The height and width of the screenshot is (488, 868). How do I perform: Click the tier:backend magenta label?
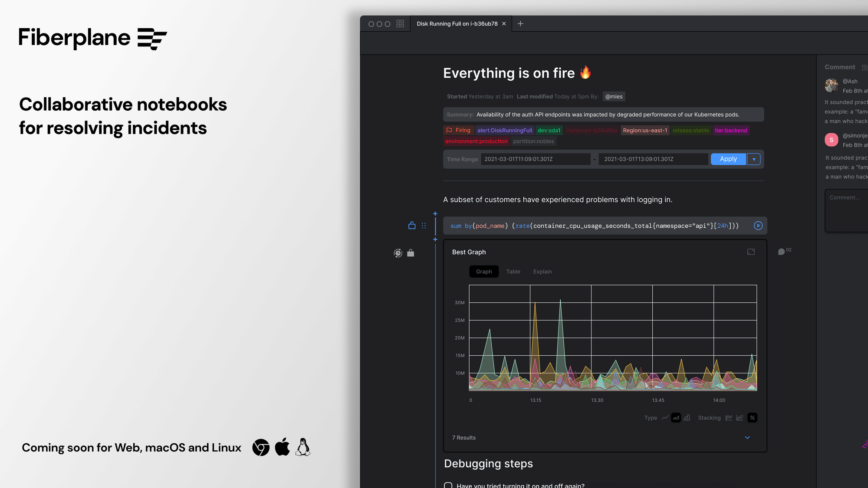coord(731,131)
